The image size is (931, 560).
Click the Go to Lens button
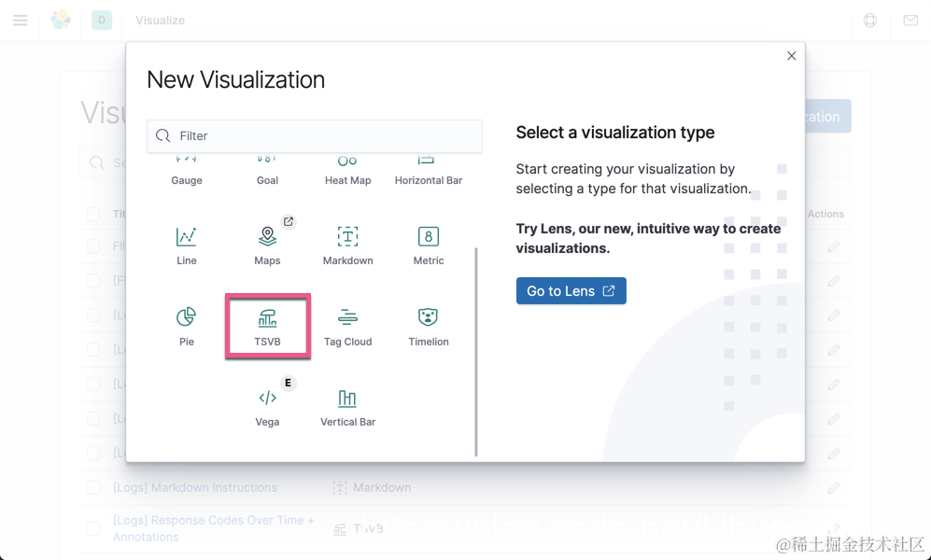[571, 290]
